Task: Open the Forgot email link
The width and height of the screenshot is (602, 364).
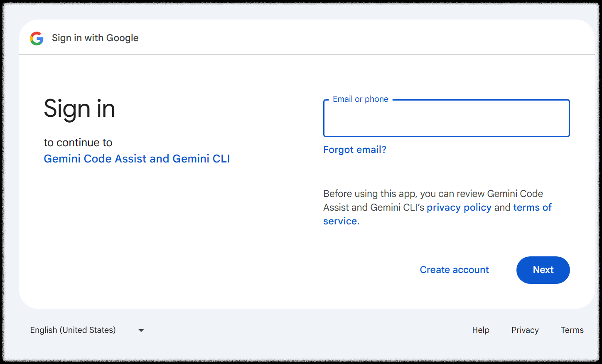Action: [x=355, y=150]
